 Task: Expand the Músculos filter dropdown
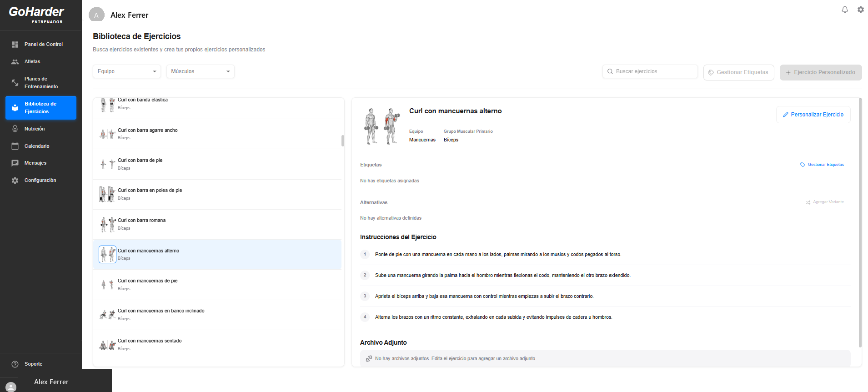[x=201, y=71]
